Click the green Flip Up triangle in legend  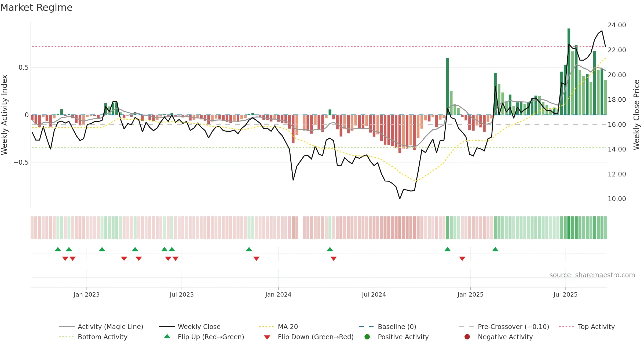tap(167, 336)
